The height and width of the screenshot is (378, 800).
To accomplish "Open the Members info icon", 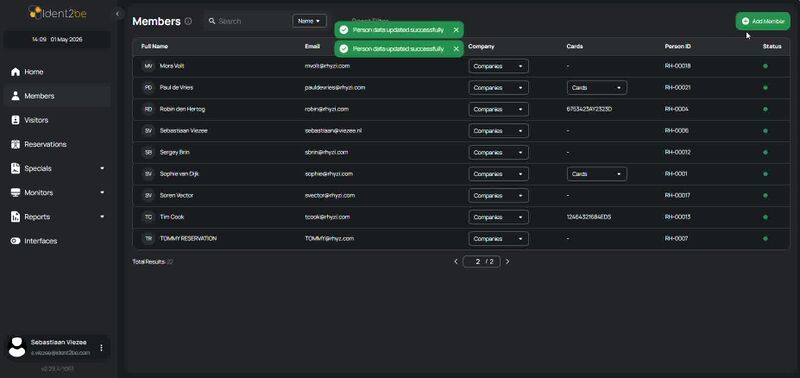I will click(x=188, y=21).
